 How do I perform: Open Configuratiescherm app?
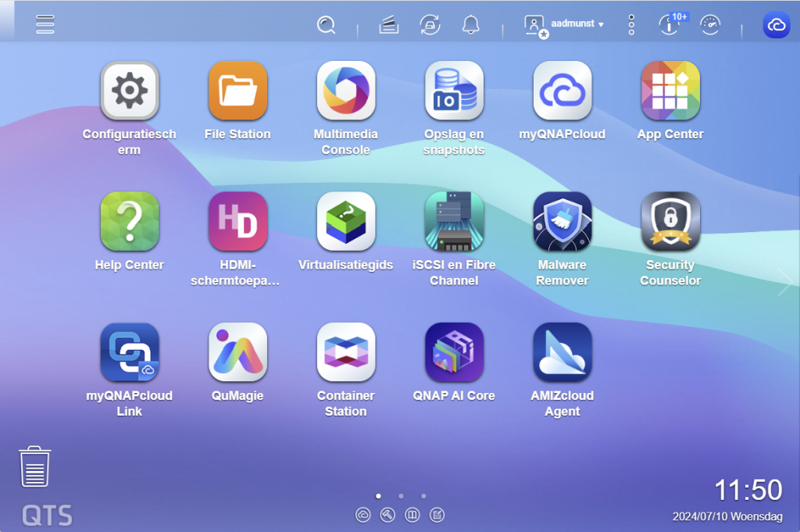coord(130,91)
